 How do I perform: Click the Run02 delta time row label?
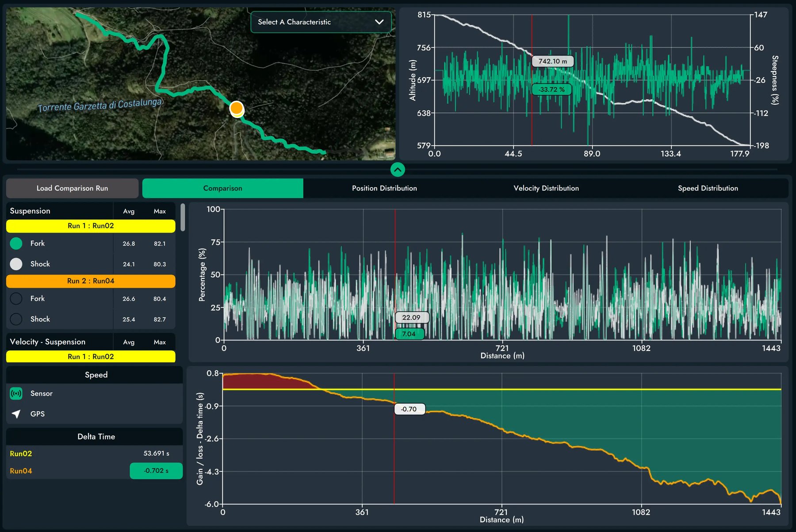(x=21, y=454)
